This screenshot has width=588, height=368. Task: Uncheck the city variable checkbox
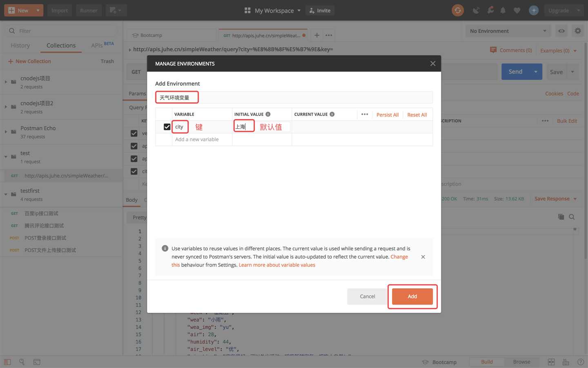(x=167, y=127)
